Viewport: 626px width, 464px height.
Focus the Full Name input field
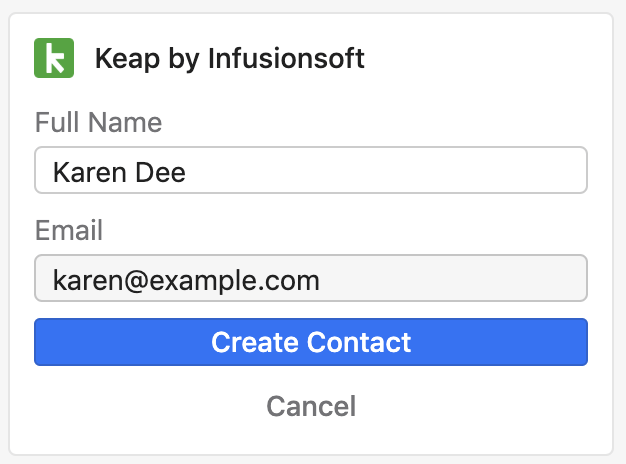click(311, 171)
